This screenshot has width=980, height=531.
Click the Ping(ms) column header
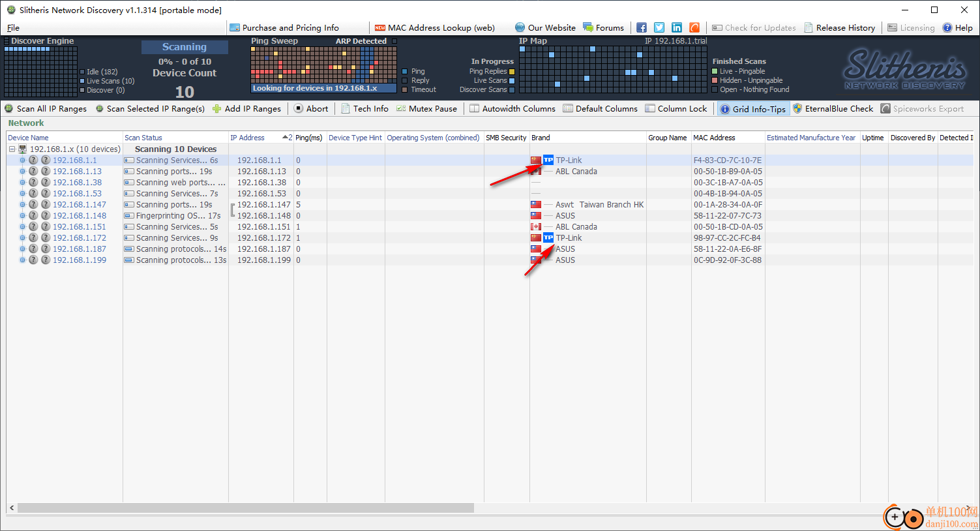point(310,138)
